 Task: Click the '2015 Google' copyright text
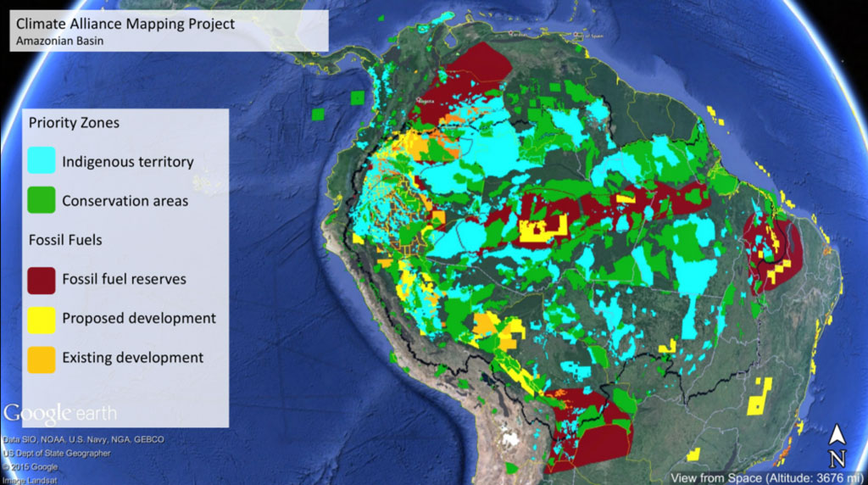(30, 467)
